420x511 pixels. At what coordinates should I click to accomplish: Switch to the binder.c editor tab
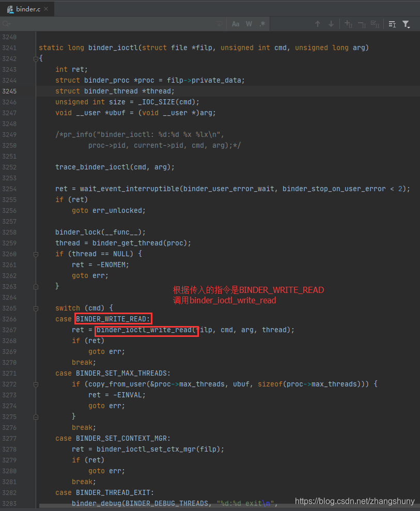click(x=27, y=9)
